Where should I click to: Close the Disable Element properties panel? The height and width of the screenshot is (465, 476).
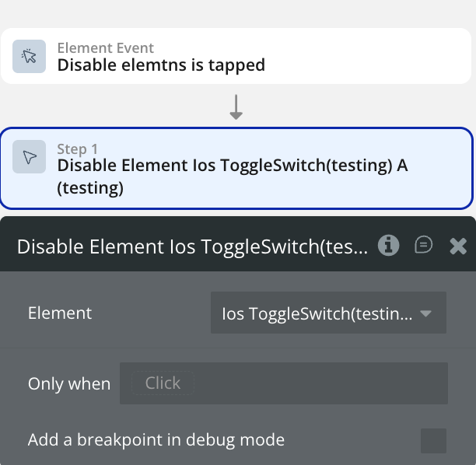(458, 246)
